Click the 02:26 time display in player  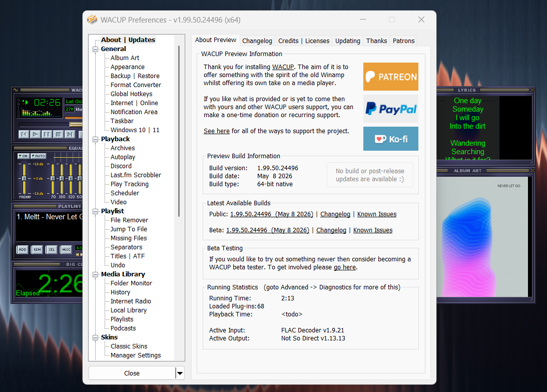tap(47, 103)
